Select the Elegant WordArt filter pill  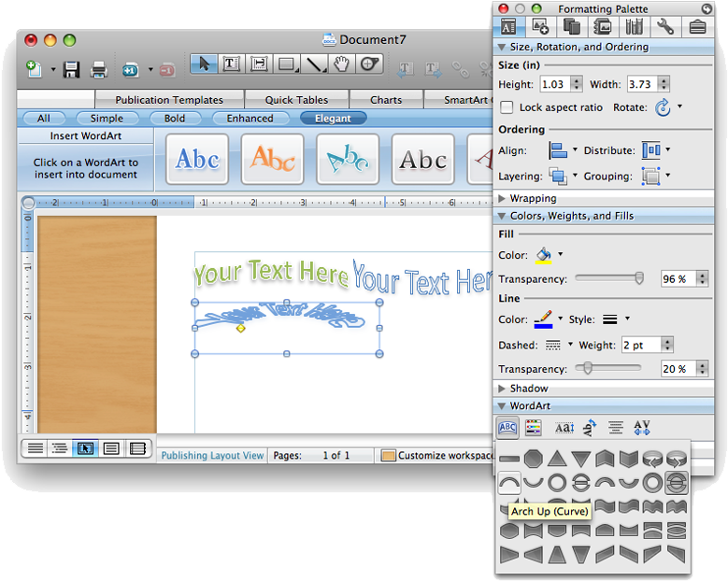(x=333, y=119)
